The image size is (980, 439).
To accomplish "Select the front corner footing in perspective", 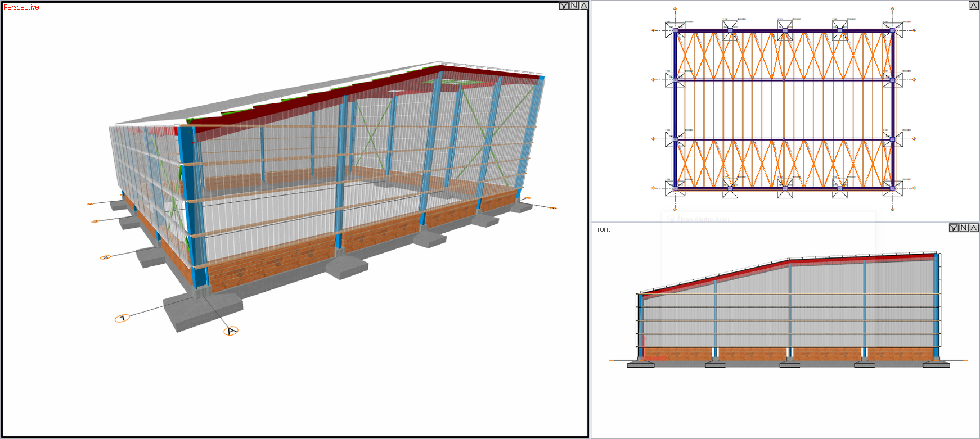I will [x=203, y=311].
